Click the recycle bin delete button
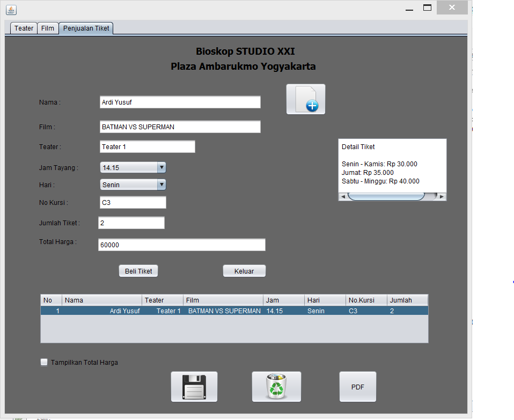 pyautogui.click(x=276, y=387)
